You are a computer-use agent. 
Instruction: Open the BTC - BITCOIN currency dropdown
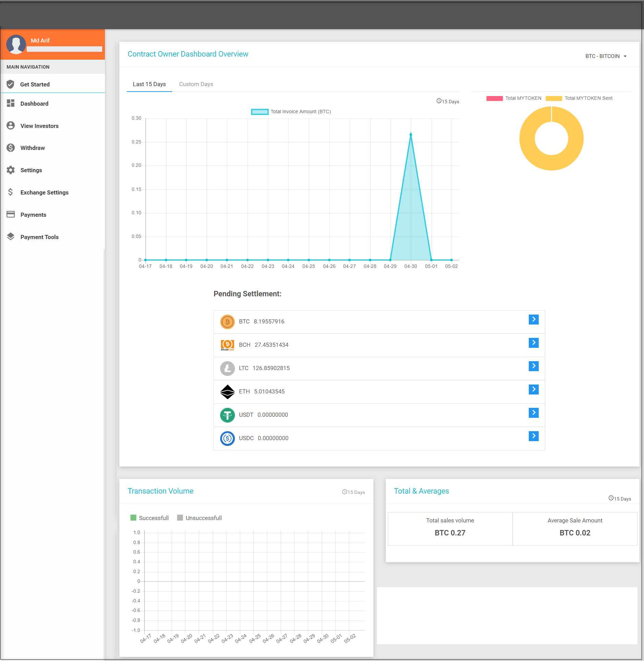coord(606,56)
